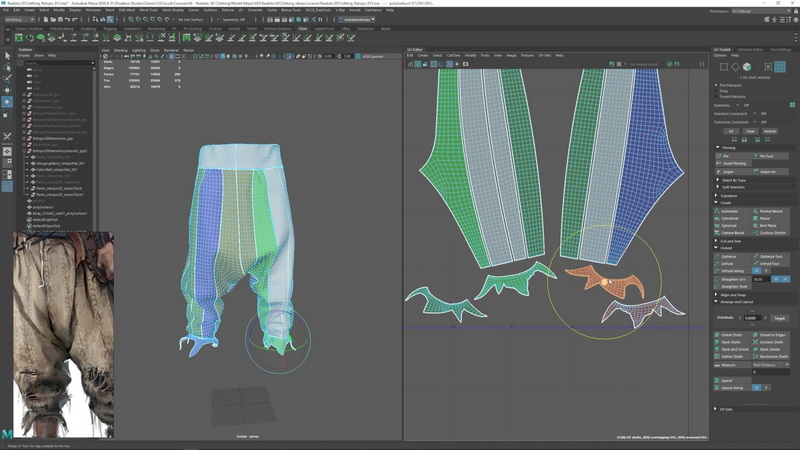Click the UV shell selection icon in UV Toolkit
This screenshot has width=800, height=450.
[x=780, y=67]
